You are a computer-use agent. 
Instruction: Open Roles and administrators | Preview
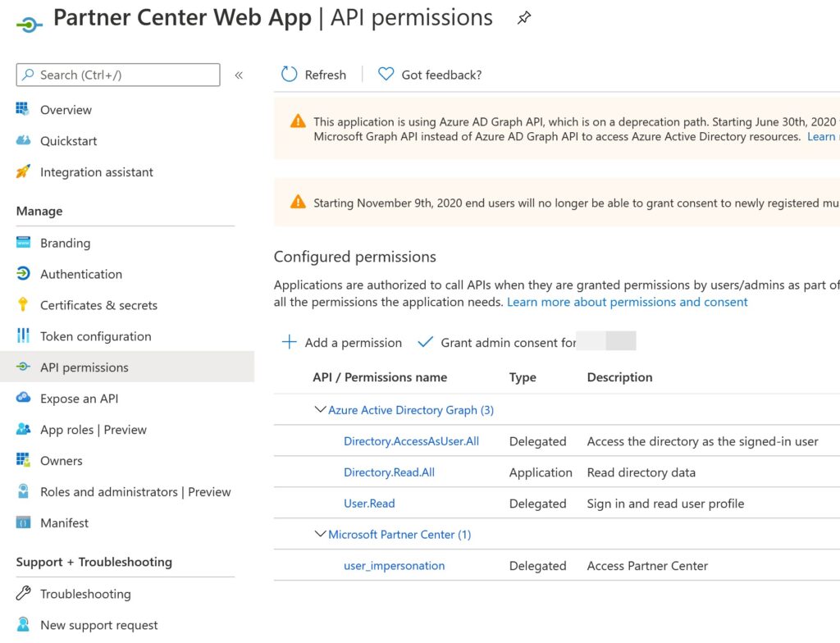coord(135,492)
